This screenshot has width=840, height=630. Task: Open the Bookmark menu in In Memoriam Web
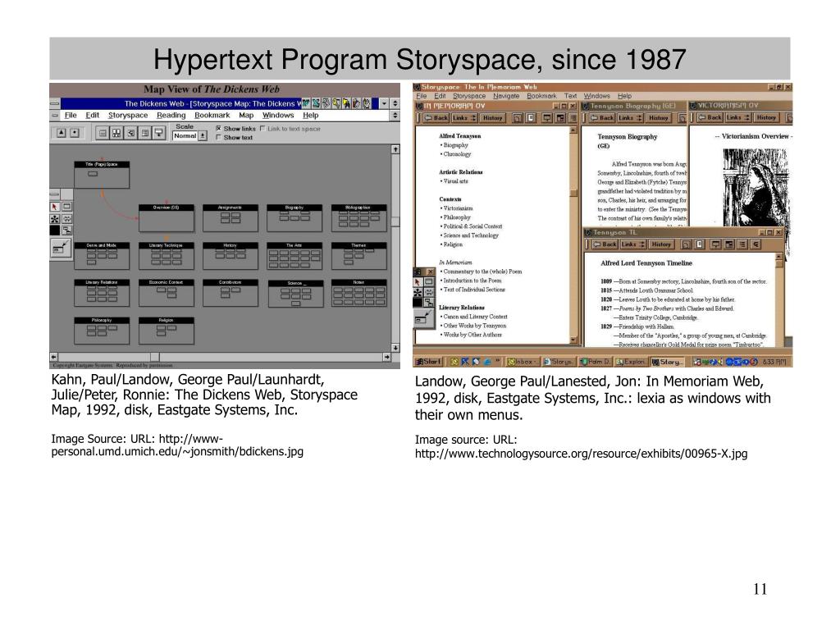(x=541, y=96)
